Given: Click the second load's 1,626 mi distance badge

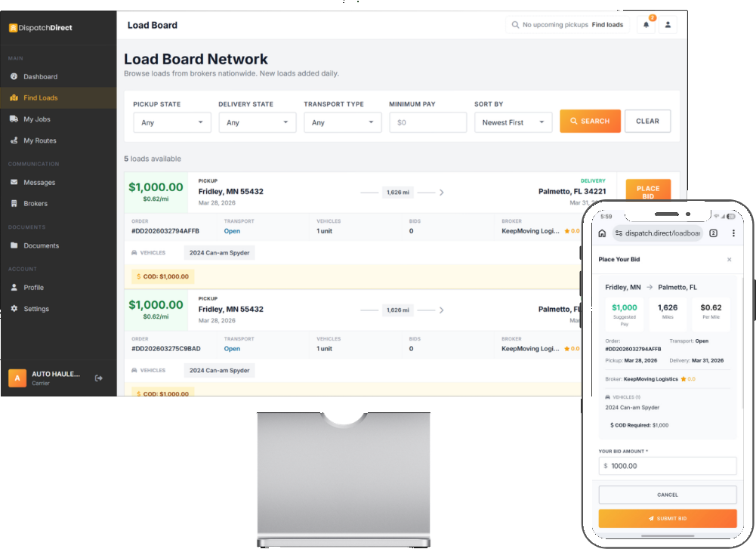Looking at the screenshot, I should (x=398, y=310).
